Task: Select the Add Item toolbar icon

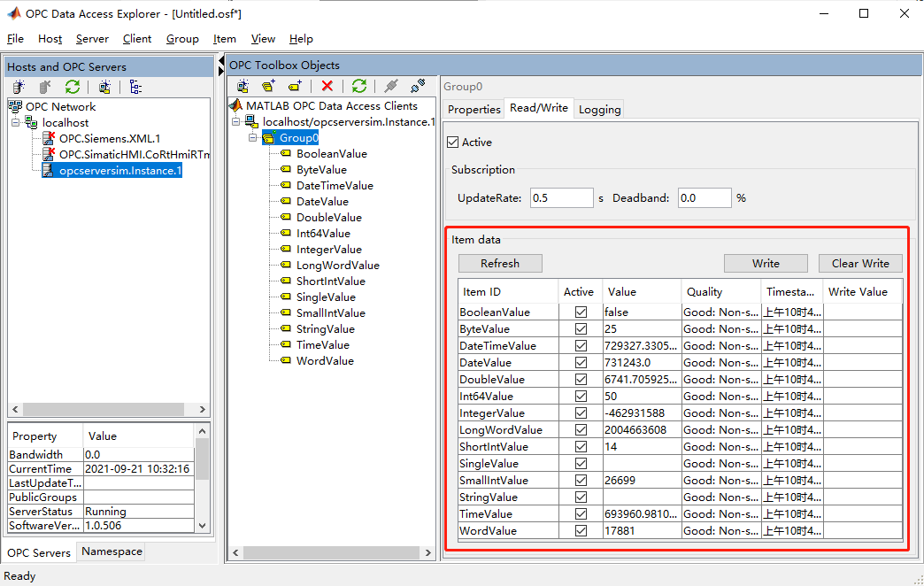Action: point(295,86)
